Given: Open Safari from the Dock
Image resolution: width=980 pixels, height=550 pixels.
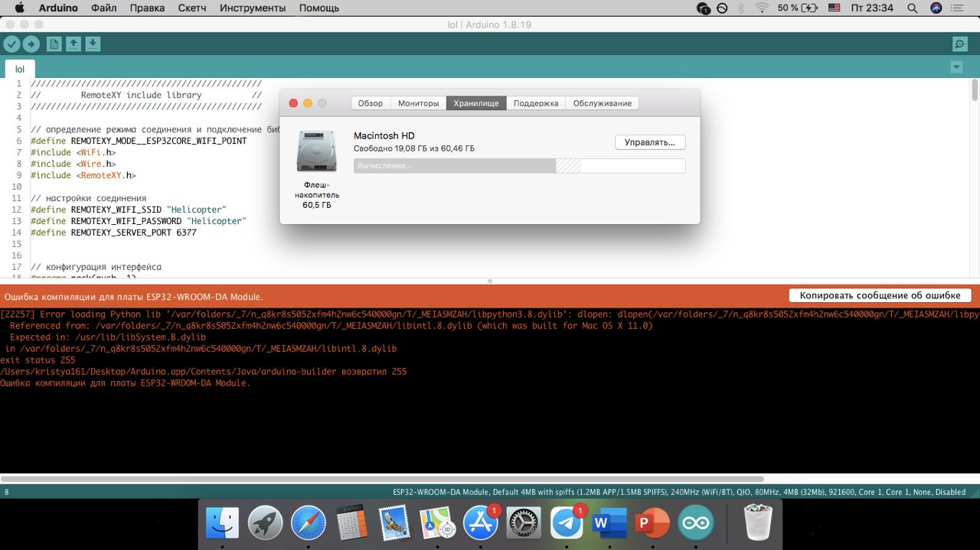Looking at the screenshot, I should (308, 524).
